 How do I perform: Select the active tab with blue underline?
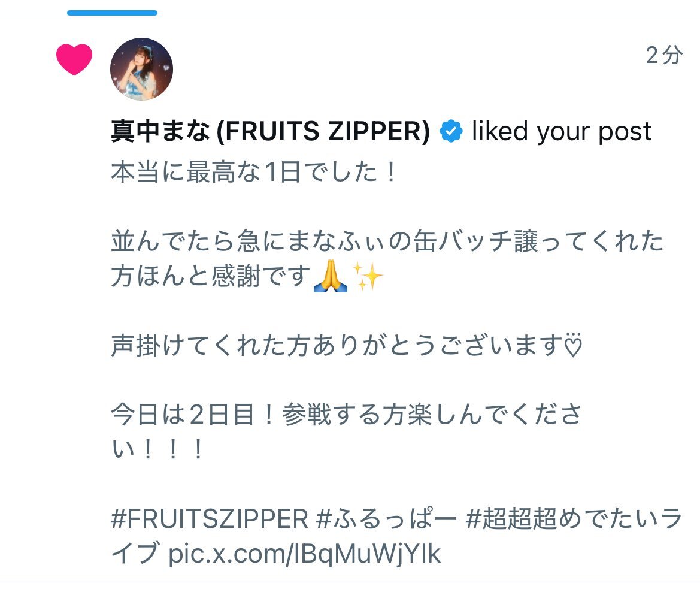112,13
